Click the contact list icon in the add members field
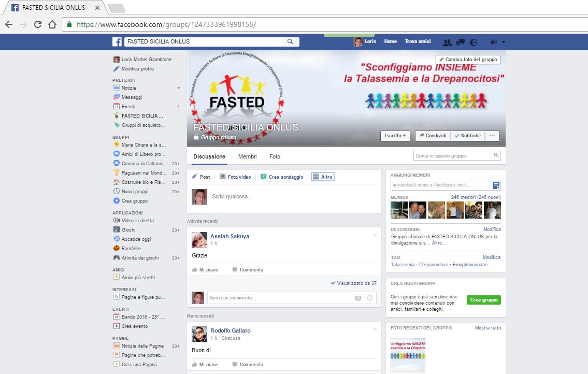Screen dimensions: 588x374 (x=496, y=185)
